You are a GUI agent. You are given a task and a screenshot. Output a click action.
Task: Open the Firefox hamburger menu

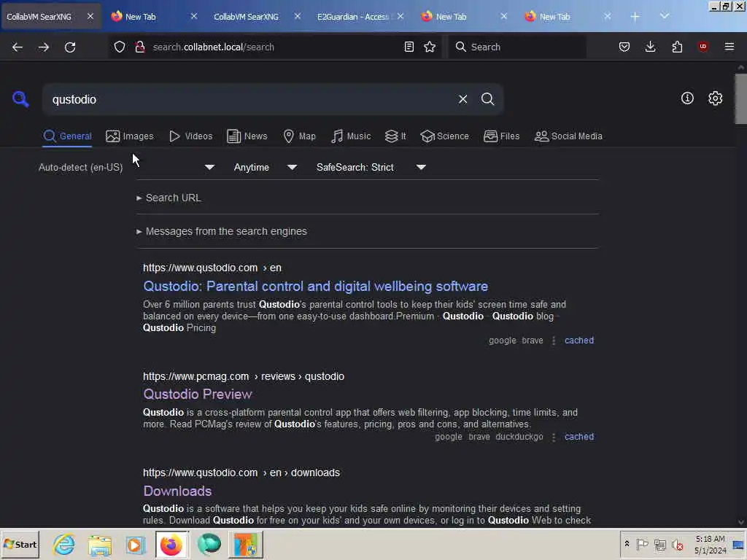point(729,47)
